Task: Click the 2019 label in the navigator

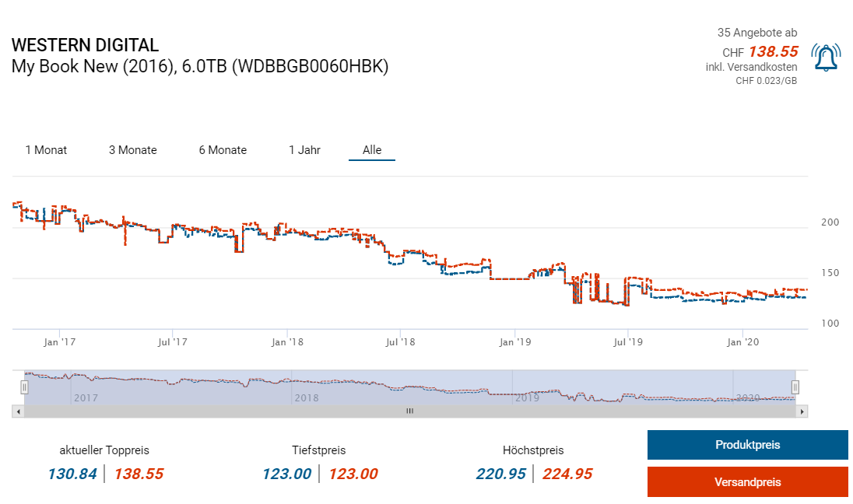Action: [x=528, y=397]
